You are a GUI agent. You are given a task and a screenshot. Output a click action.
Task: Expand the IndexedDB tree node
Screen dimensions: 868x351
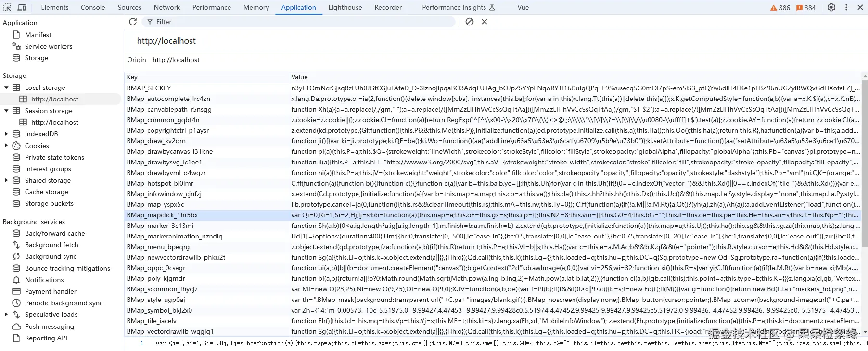tap(6, 134)
